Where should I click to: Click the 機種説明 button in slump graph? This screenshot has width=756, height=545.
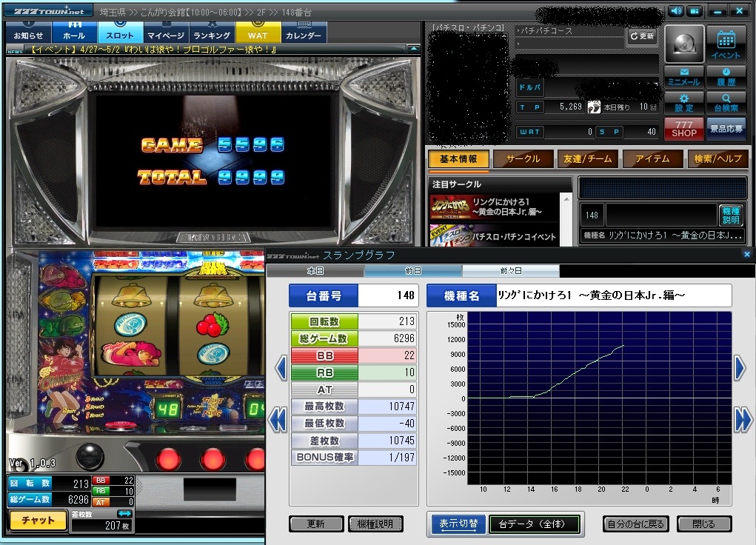tap(375, 524)
